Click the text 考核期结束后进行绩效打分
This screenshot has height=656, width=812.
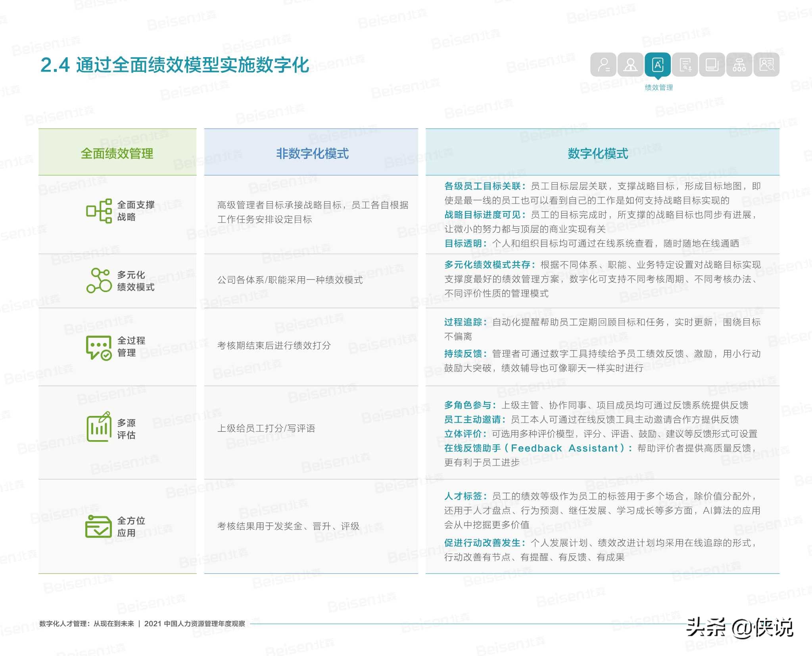tap(274, 346)
